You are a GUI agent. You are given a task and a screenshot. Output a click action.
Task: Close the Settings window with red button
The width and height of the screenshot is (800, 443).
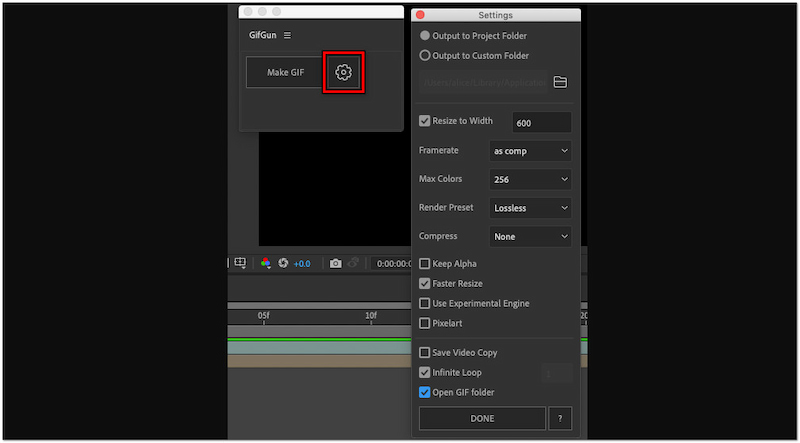[x=420, y=15]
